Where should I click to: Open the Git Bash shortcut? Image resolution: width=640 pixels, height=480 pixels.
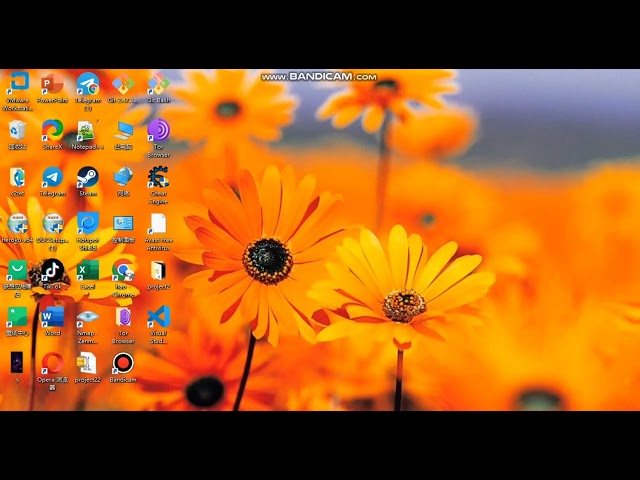(158, 88)
